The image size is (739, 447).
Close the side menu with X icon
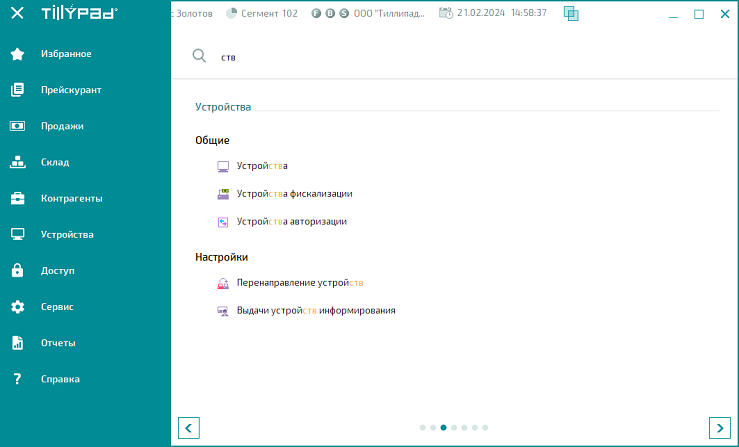point(17,14)
